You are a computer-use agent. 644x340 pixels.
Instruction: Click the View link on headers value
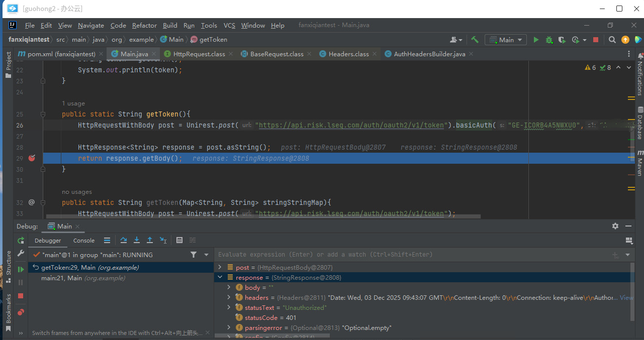626,298
